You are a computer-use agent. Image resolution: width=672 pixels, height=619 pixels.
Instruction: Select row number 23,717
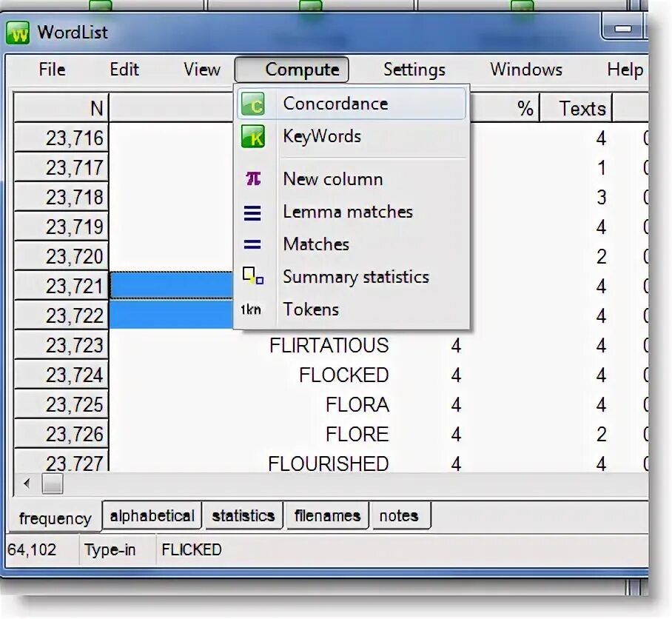coord(61,167)
